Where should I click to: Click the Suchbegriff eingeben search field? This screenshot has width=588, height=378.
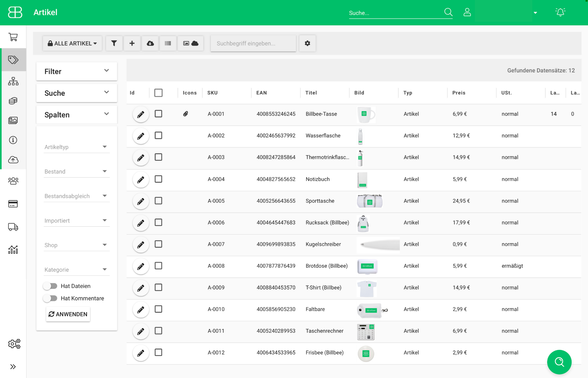point(253,43)
